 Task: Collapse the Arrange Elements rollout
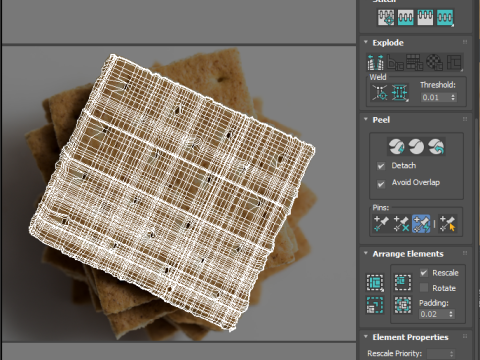tap(366, 253)
